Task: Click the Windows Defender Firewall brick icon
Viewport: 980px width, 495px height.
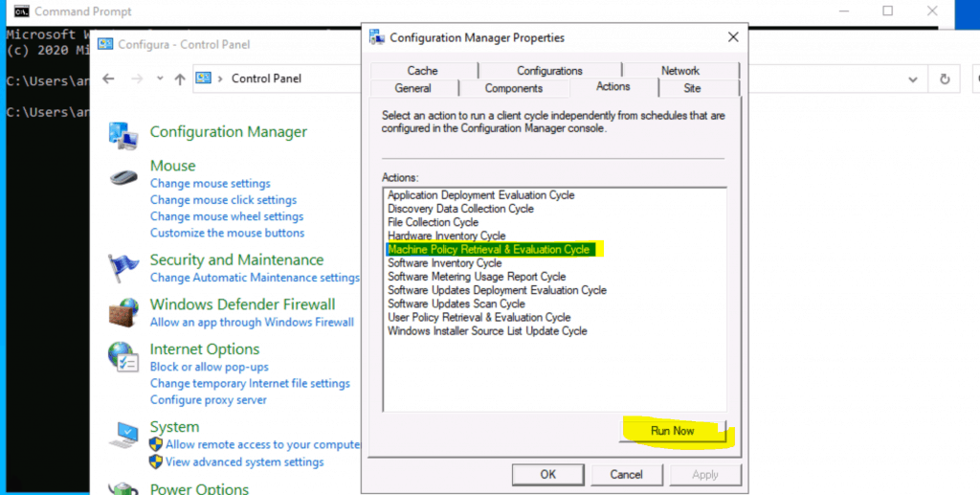Action: pyautogui.click(x=123, y=312)
